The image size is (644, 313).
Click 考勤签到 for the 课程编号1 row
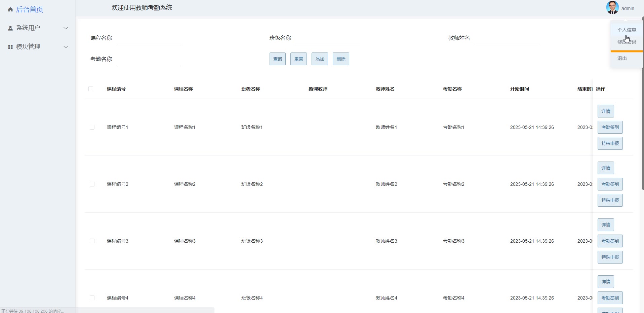coord(610,127)
